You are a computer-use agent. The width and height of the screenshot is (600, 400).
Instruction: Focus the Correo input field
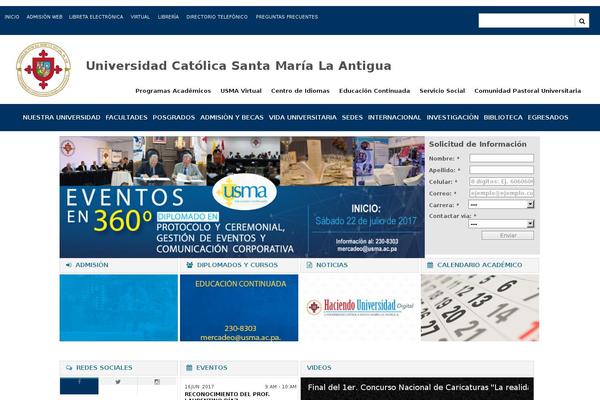pyautogui.click(x=501, y=193)
